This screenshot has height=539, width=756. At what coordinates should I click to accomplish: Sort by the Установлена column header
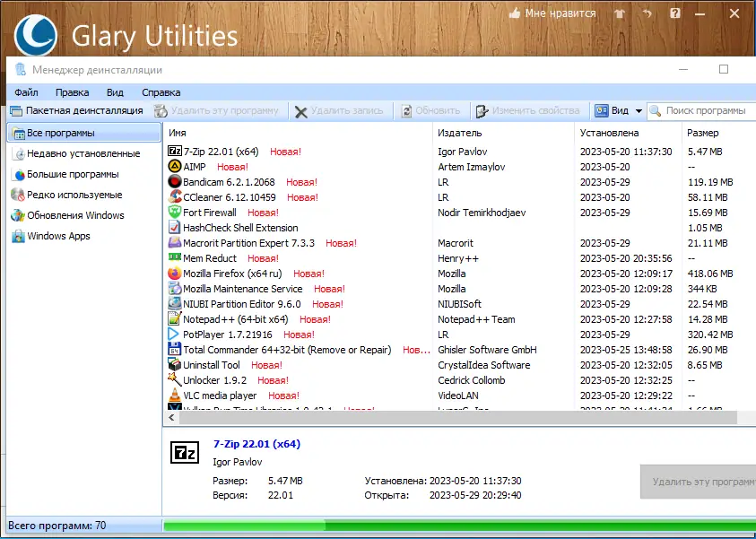tap(629, 133)
